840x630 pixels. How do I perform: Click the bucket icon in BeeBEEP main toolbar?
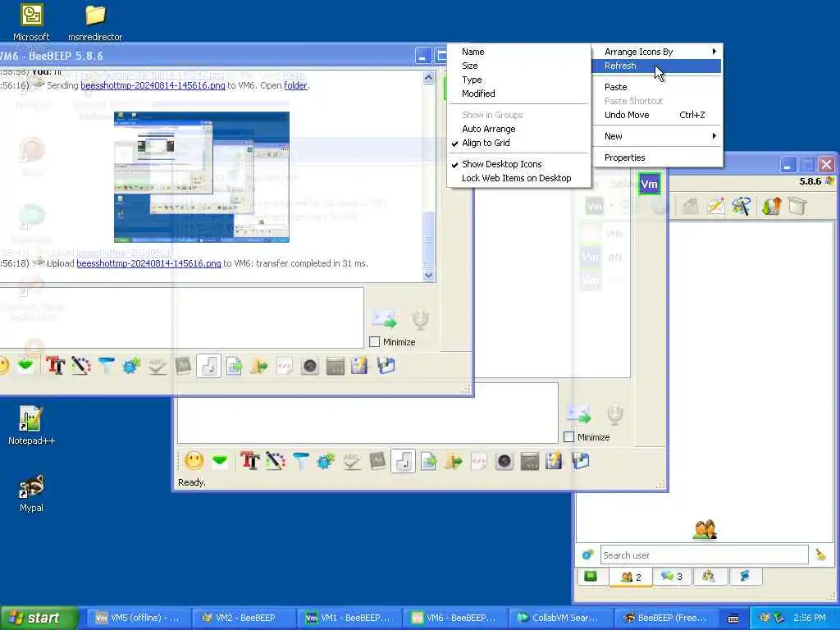coord(797,206)
